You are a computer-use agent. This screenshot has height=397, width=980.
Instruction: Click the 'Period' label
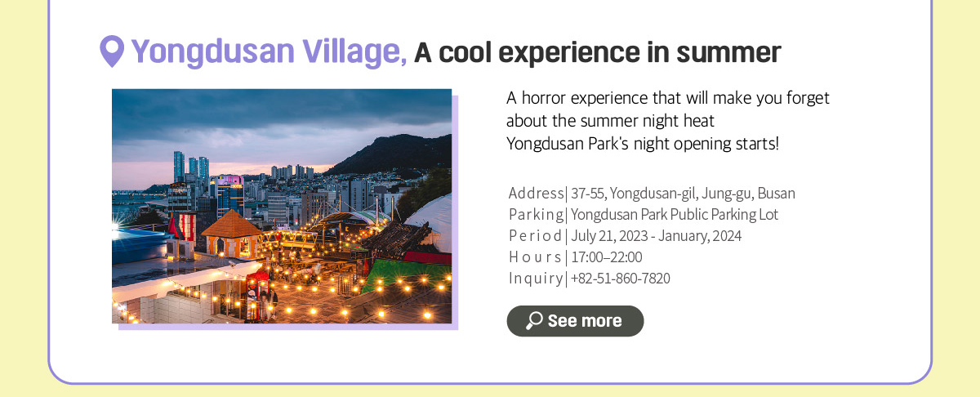536,236
